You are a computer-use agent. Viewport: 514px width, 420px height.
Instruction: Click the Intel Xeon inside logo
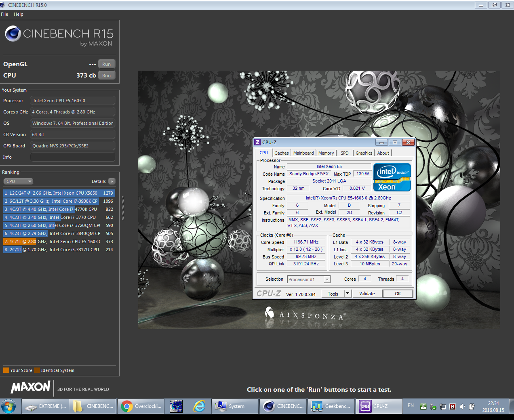(x=392, y=177)
